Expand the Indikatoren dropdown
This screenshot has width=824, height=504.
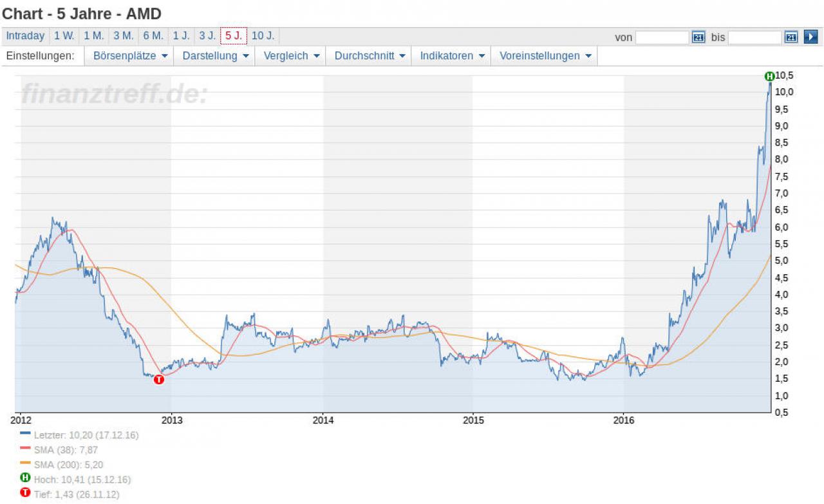tap(452, 56)
